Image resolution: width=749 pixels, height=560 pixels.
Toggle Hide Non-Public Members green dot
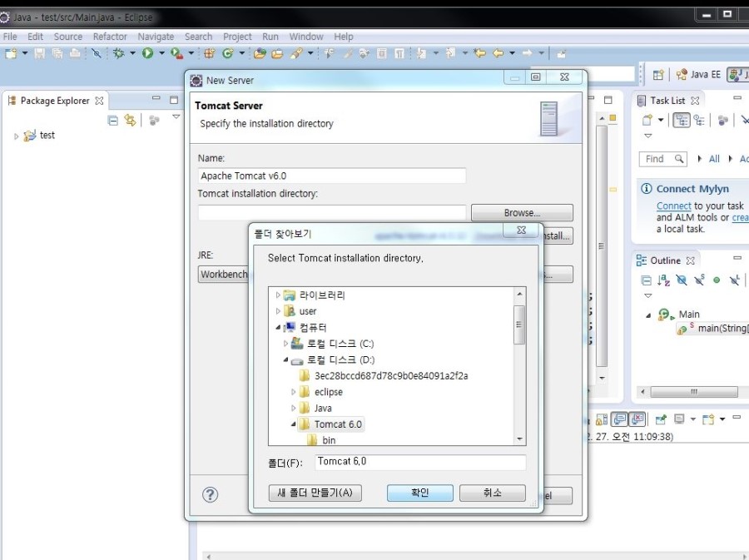[717, 280]
